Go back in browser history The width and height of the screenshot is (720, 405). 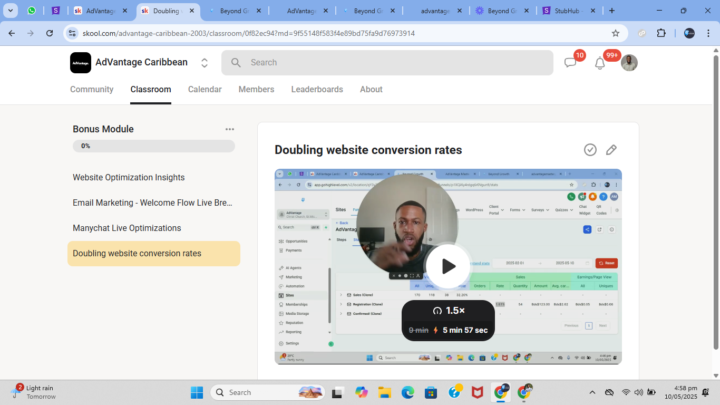pyautogui.click(x=12, y=33)
